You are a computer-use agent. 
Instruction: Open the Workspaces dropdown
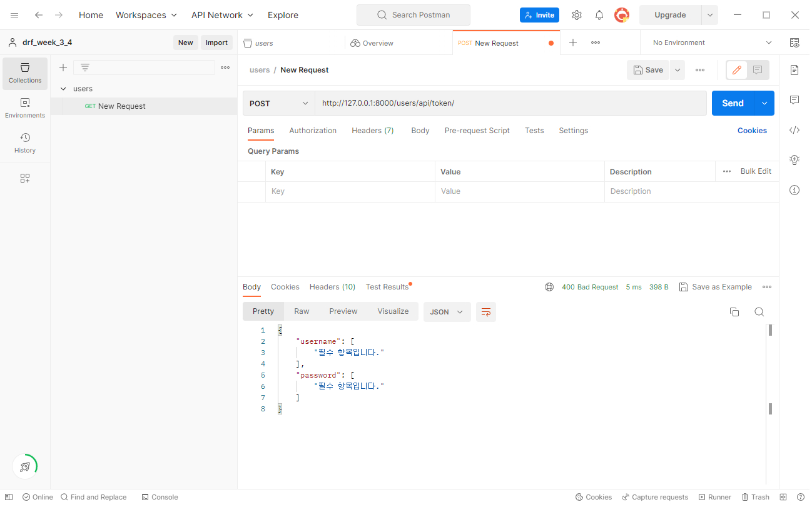(x=146, y=15)
